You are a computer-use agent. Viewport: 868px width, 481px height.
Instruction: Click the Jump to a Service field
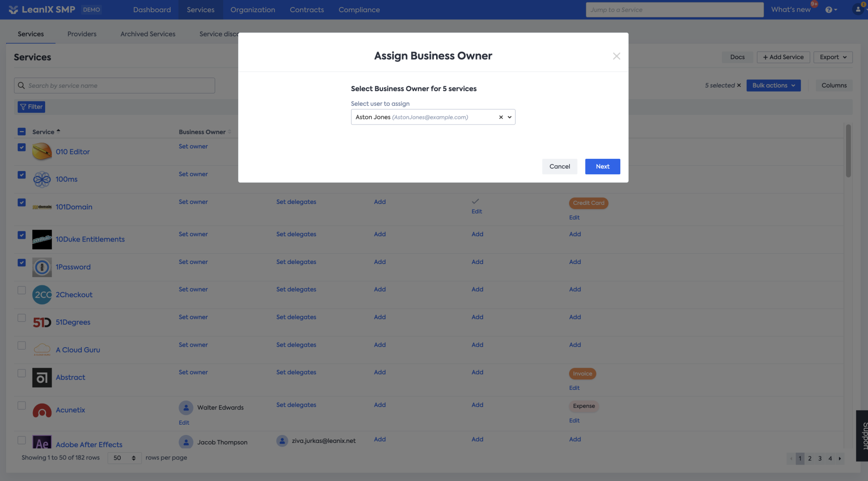click(x=674, y=10)
